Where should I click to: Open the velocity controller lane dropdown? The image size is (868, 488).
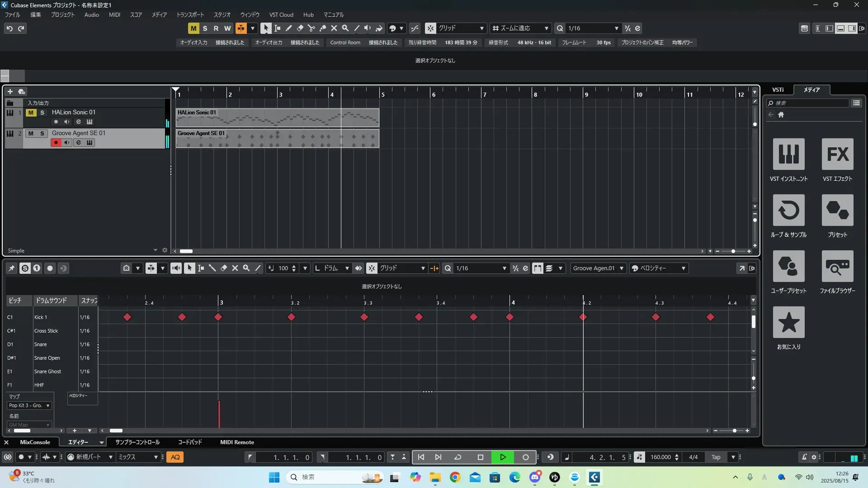pyautogui.click(x=82, y=396)
